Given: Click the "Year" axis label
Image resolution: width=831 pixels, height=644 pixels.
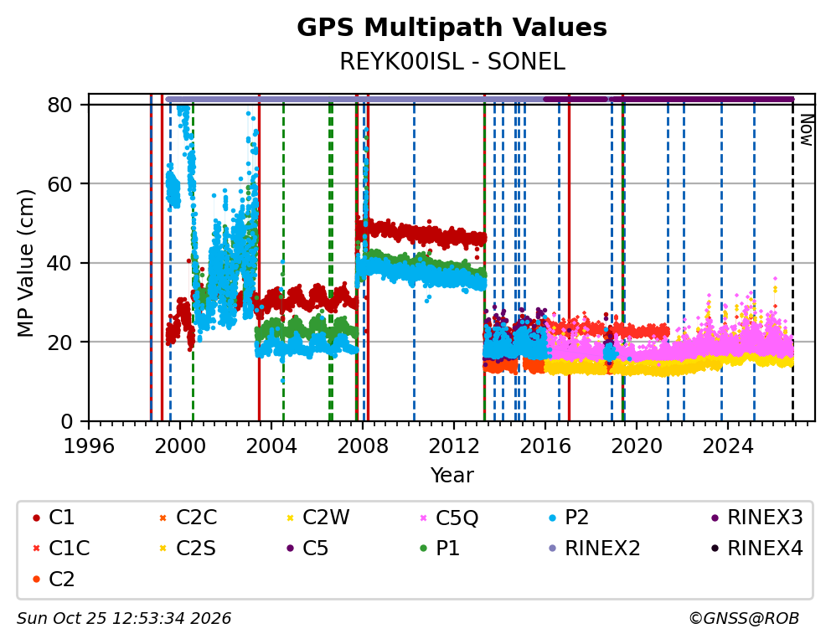Looking at the screenshot, I should click(x=452, y=476).
